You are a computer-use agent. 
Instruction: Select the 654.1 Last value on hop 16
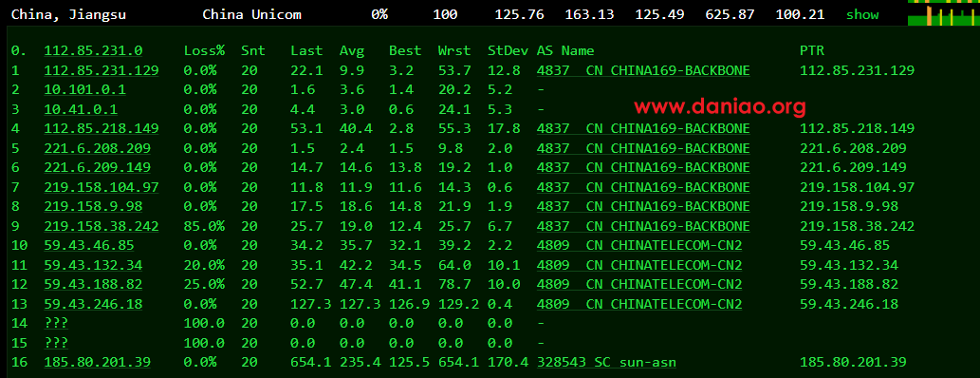pyautogui.click(x=310, y=363)
